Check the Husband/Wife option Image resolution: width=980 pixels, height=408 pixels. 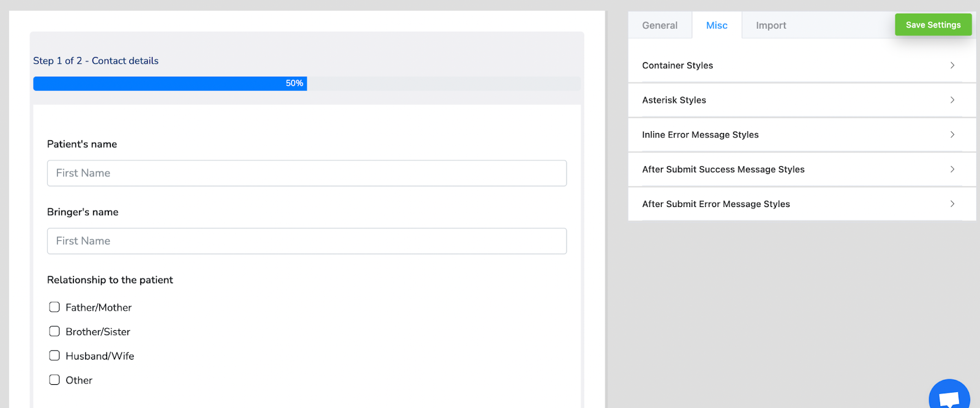[55, 355]
